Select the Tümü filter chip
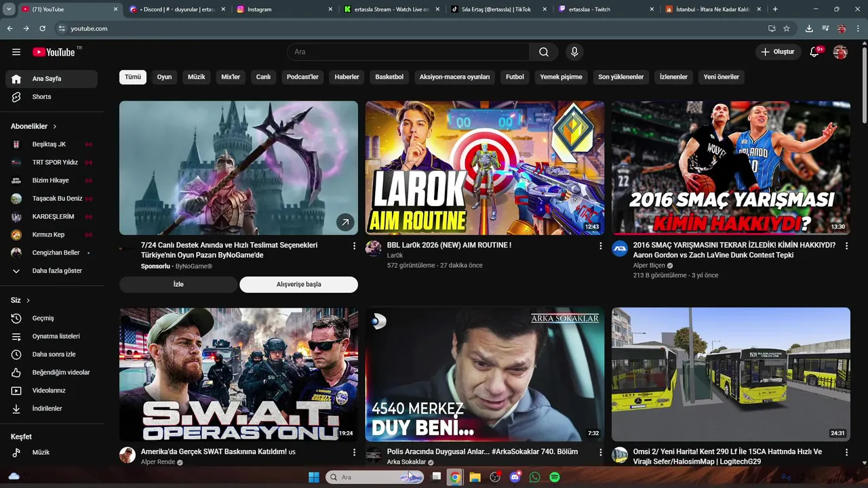Image resolution: width=868 pixels, height=488 pixels. [x=133, y=77]
